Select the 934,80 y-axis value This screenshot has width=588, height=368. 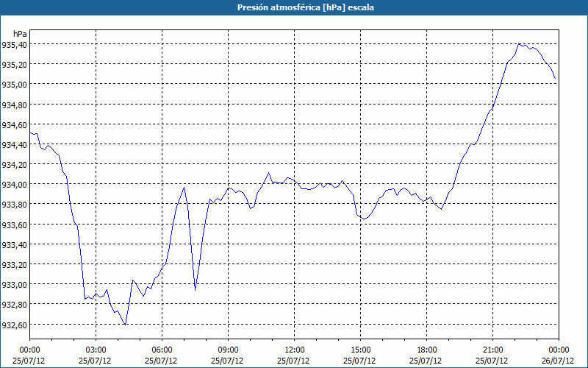click(x=14, y=105)
